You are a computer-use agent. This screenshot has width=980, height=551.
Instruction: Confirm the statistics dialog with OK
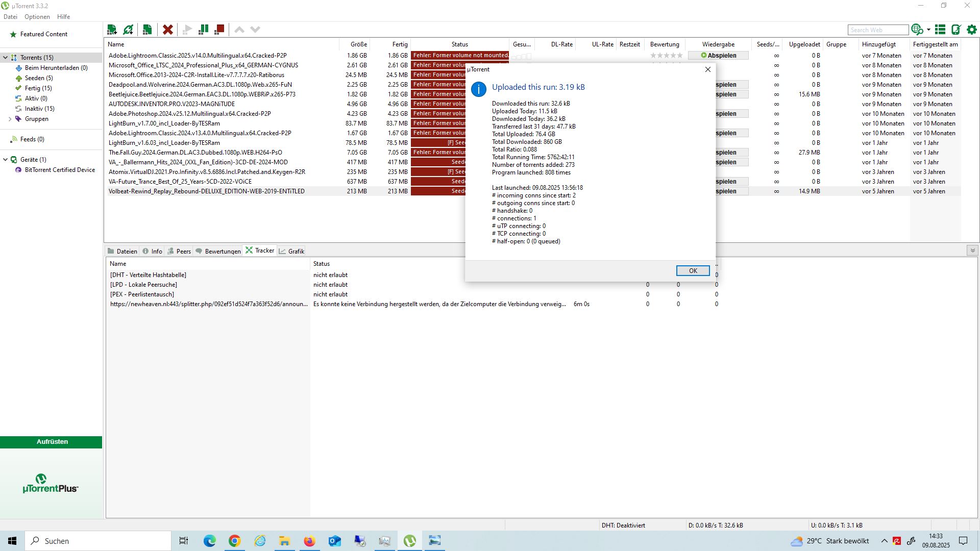tap(693, 271)
